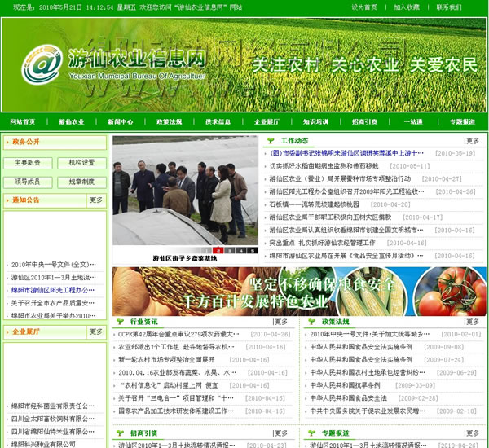
Task: Open news 突出重点 扎实抓好游仙农经管理工作
Action: tap(323, 243)
